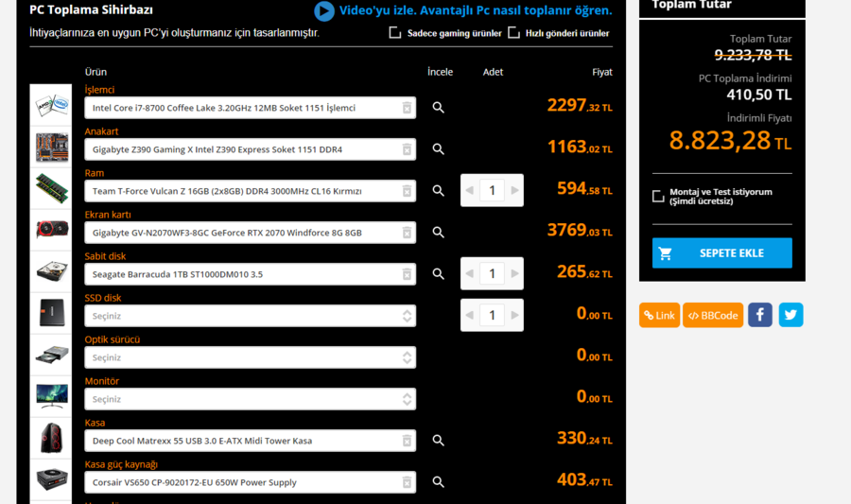Get the BBCode for this build

pos(713,315)
